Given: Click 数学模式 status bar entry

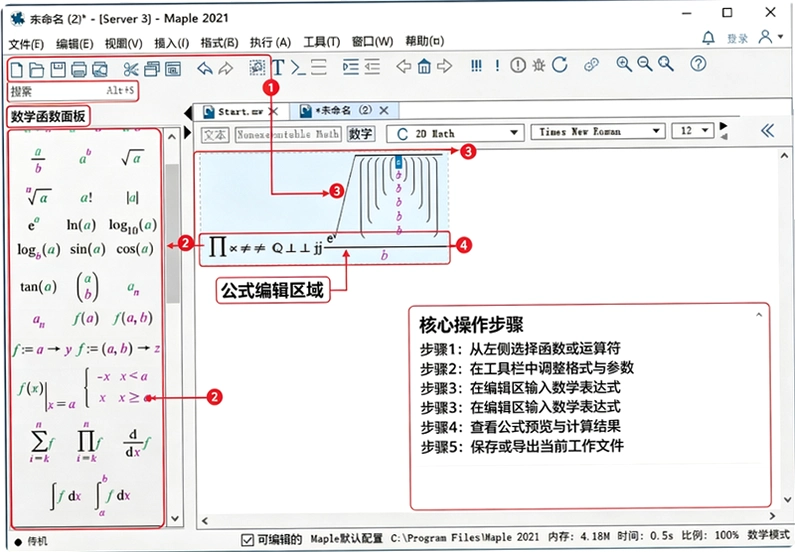Looking at the screenshot, I should click(768, 535).
